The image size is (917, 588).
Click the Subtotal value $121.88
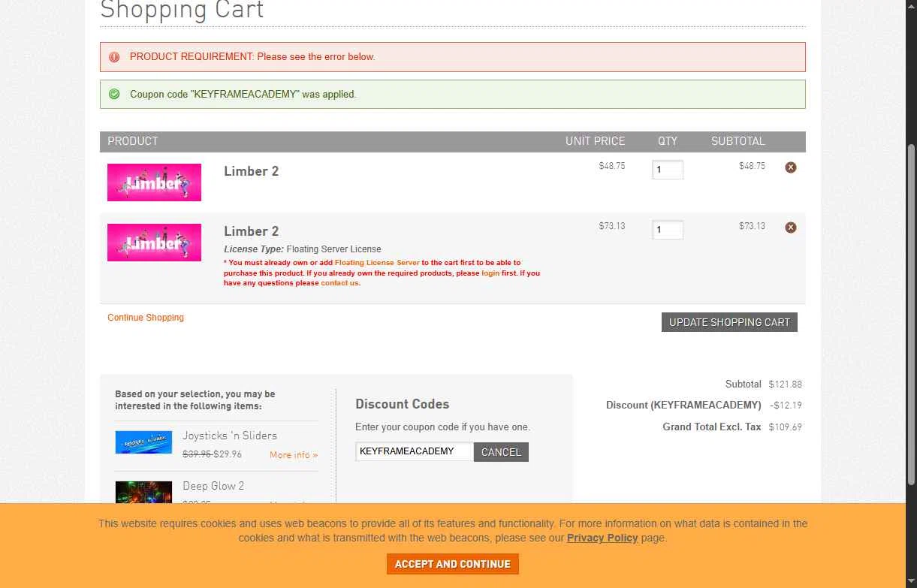point(786,384)
